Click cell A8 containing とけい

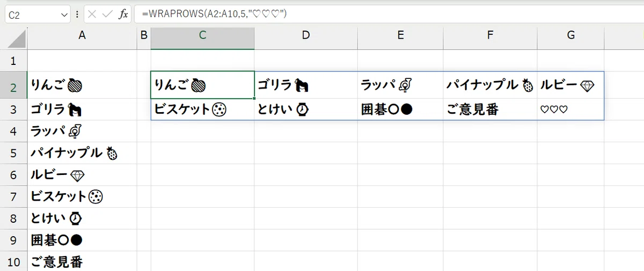[82, 218]
